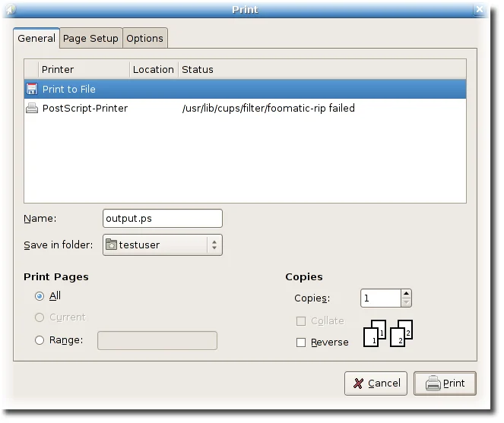Screen dimensions: 504x423
Task: Click the Copies number field
Action: click(x=381, y=298)
